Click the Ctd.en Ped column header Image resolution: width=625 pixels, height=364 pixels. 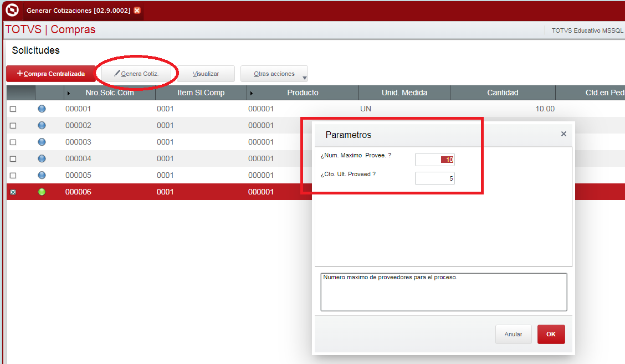click(590, 93)
